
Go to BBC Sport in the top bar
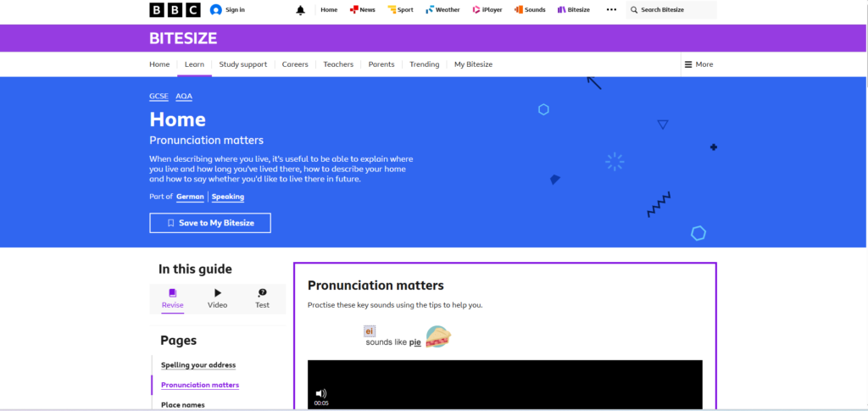pos(400,10)
